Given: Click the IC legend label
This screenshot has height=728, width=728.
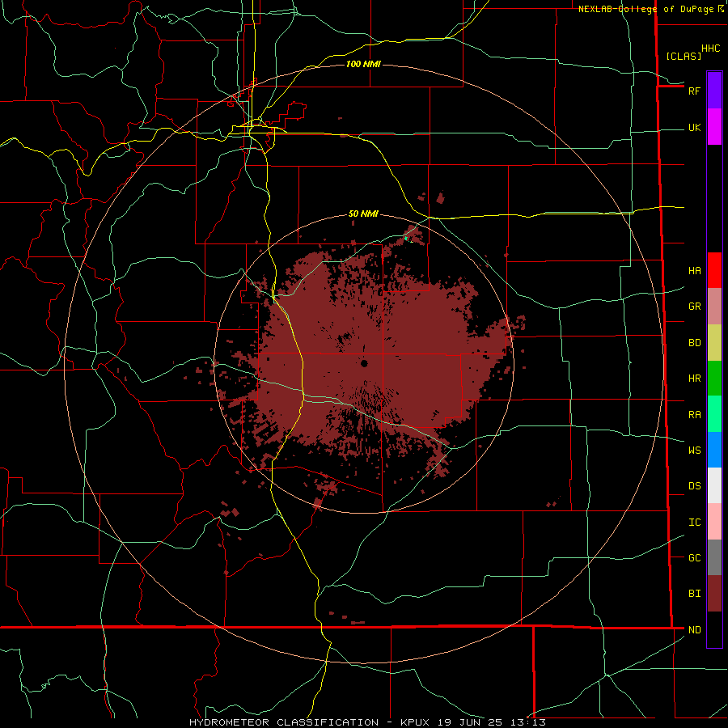Looking at the screenshot, I should pyautogui.click(x=694, y=522).
